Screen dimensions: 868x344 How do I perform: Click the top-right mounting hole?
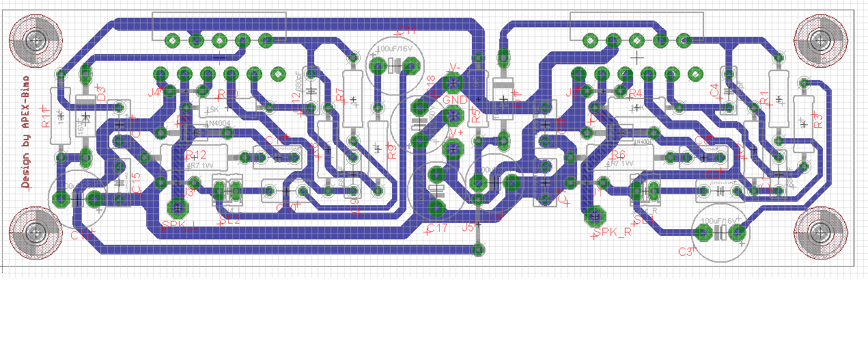[x=822, y=40]
